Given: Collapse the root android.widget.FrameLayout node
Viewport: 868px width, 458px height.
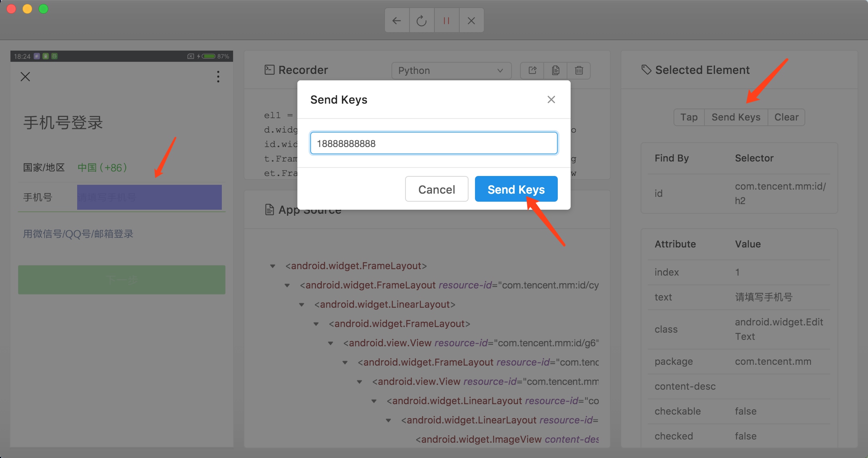Looking at the screenshot, I should (273, 266).
